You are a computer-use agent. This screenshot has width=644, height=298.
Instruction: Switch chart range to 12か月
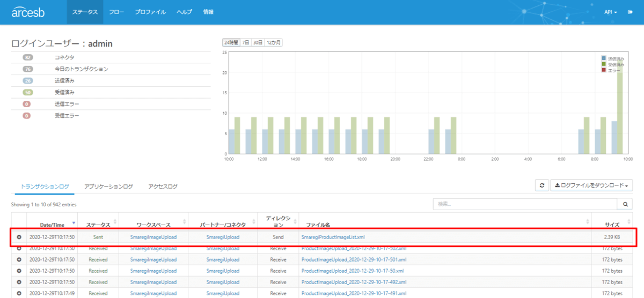click(x=274, y=42)
